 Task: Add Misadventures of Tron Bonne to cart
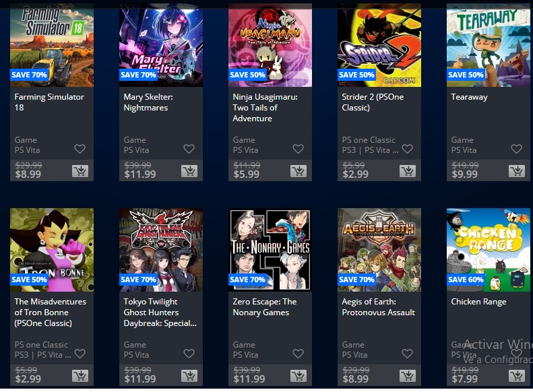click(80, 376)
